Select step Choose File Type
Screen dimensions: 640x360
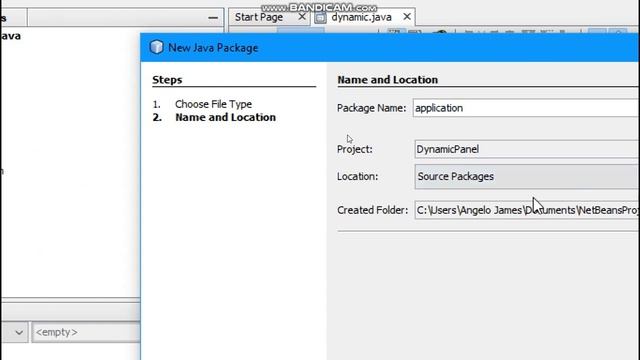(x=213, y=104)
